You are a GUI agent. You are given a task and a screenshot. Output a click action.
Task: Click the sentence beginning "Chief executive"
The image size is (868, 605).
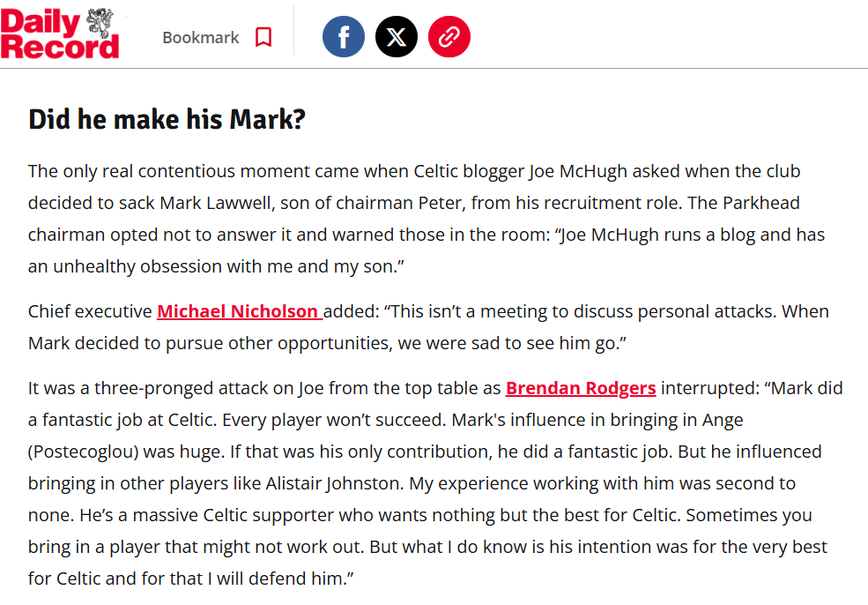(428, 327)
